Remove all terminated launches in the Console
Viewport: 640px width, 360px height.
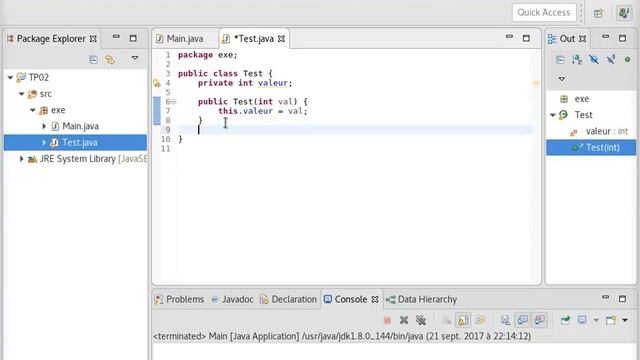point(421,320)
